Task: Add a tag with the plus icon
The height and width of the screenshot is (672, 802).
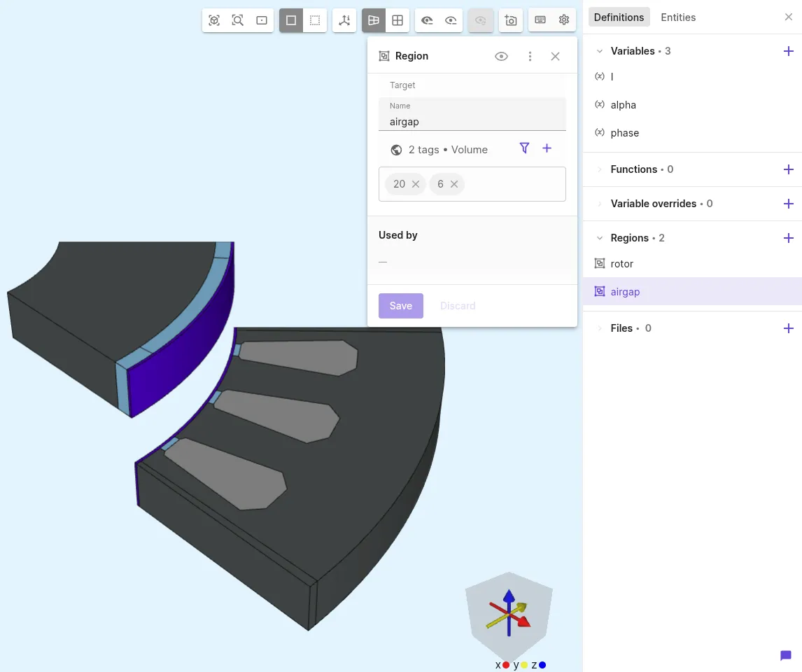Action: click(547, 148)
